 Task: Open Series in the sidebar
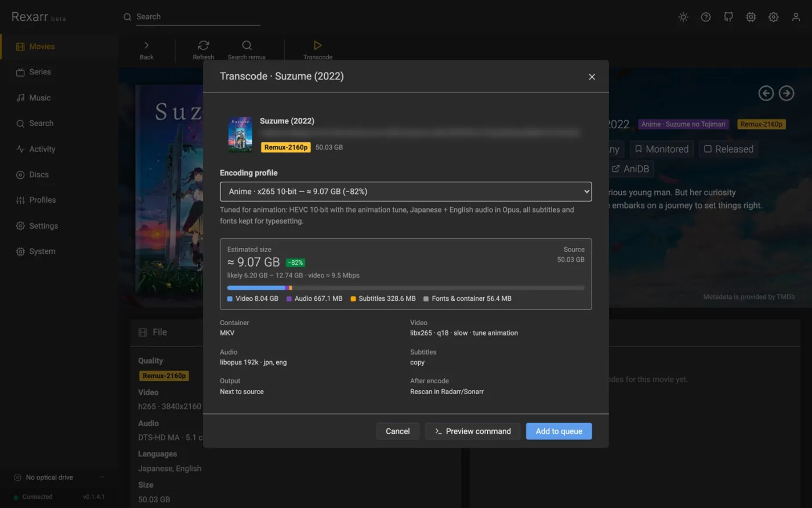point(59,72)
